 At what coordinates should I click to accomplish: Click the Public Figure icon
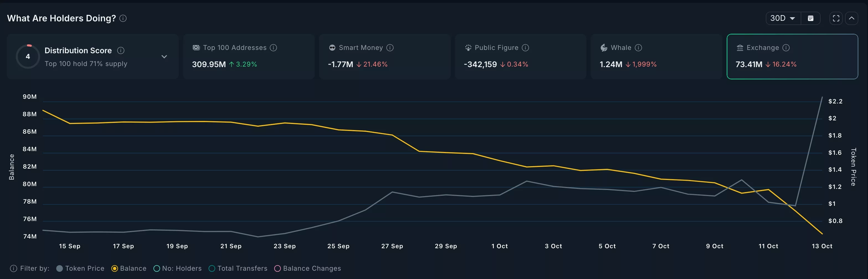pyautogui.click(x=468, y=48)
